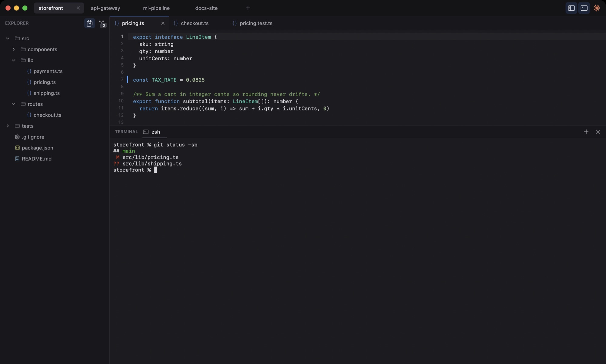Click braces icon on pricing.test.ts tab
This screenshot has height=364, width=606.
(x=234, y=23)
